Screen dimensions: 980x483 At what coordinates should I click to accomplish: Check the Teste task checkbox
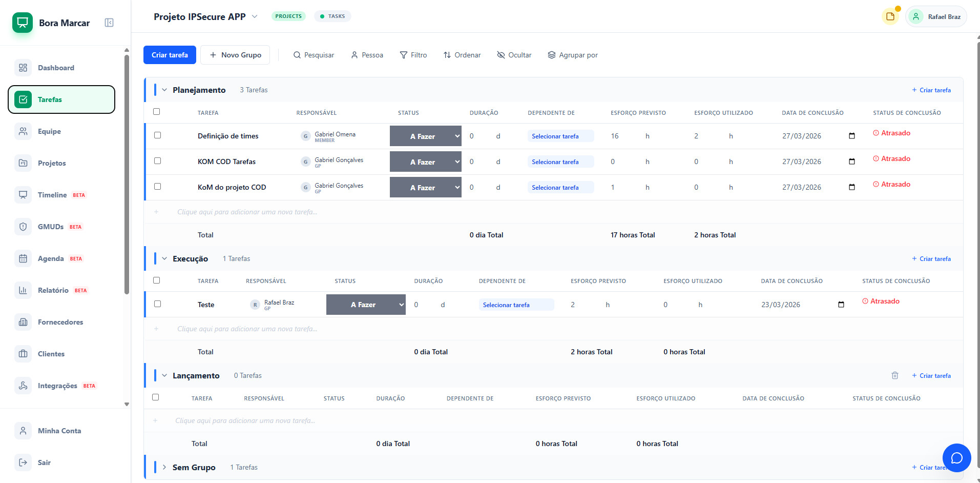(157, 304)
